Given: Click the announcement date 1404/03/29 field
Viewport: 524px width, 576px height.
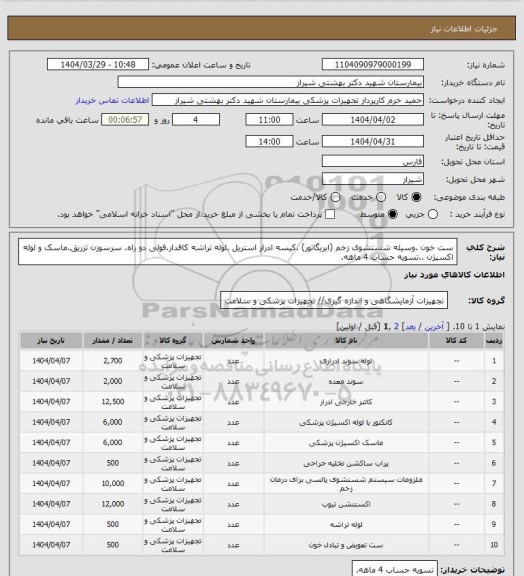Looking at the screenshot, I should [x=98, y=65].
